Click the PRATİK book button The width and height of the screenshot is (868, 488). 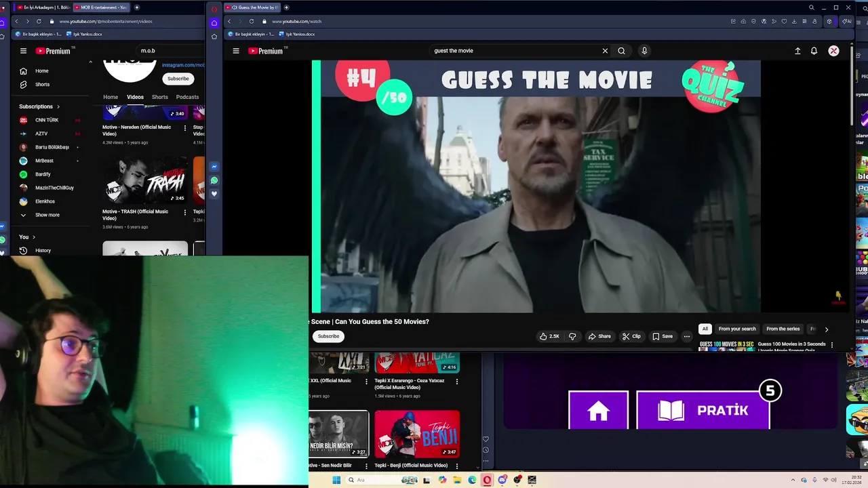pyautogui.click(x=703, y=410)
